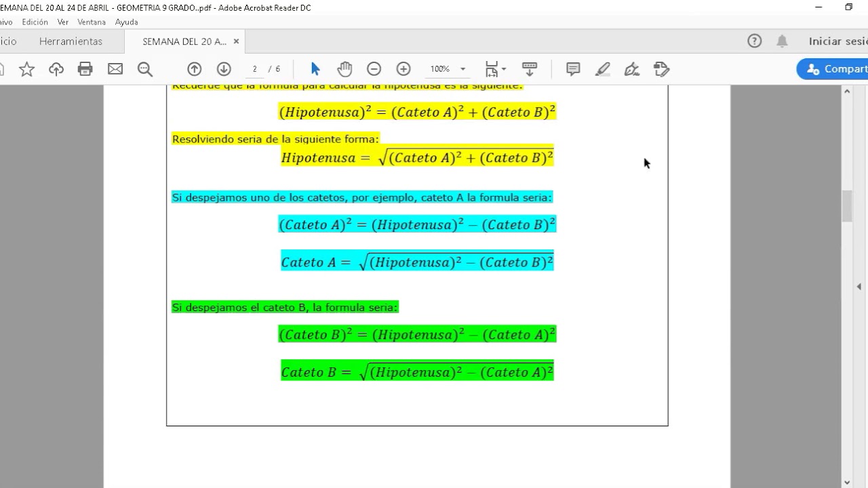The height and width of the screenshot is (488, 868).
Task: Open the find text magnifier tool
Action: click(145, 69)
